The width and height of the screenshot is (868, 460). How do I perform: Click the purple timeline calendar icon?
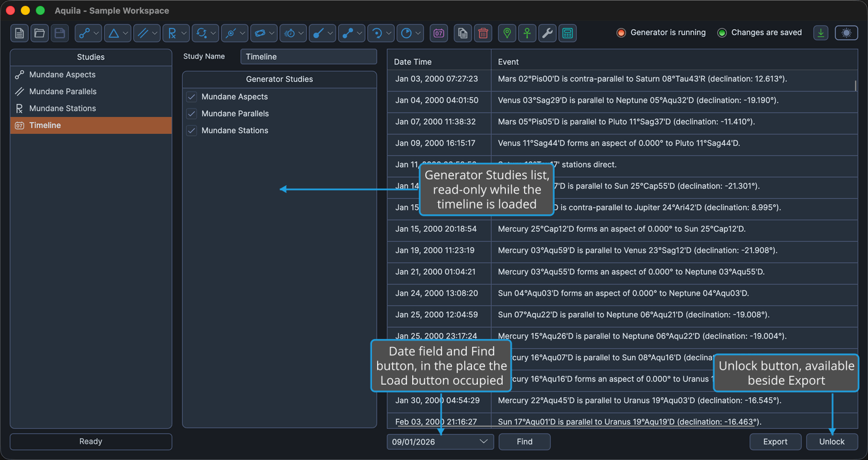click(439, 33)
